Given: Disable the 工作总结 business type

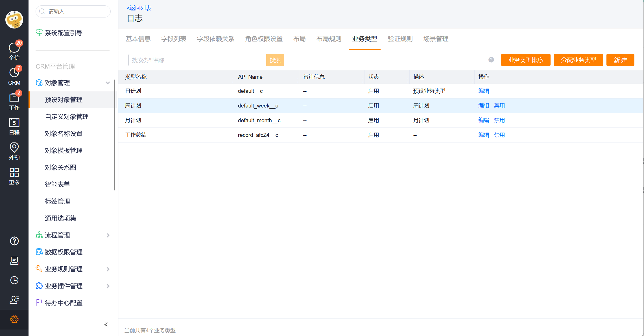Looking at the screenshot, I should click(x=499, y=135).
